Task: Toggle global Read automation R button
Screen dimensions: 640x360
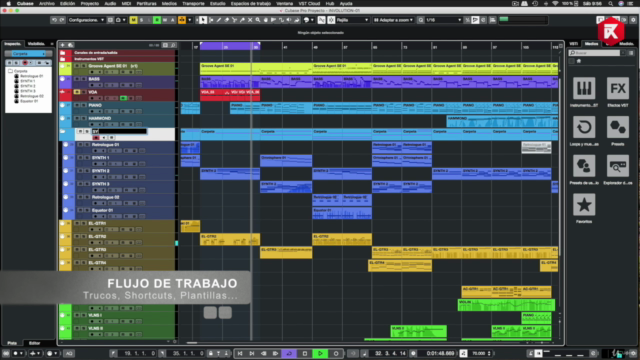Action: click(156, 20)
